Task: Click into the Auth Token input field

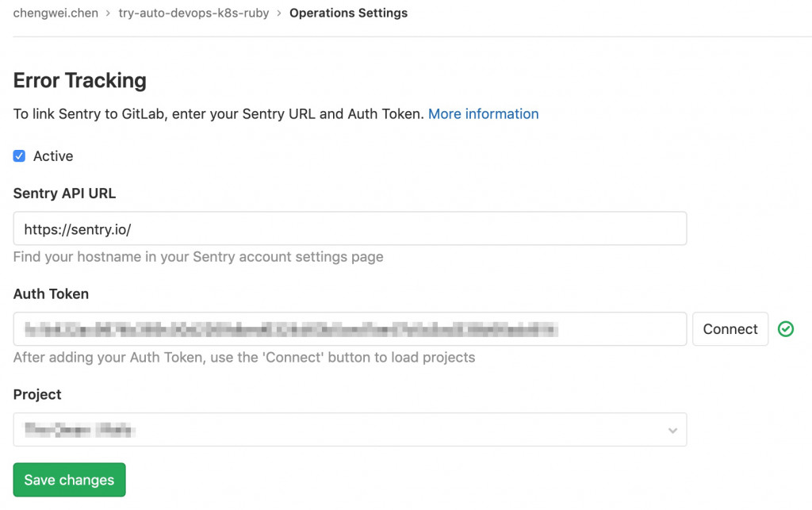Action: point(350,329)
